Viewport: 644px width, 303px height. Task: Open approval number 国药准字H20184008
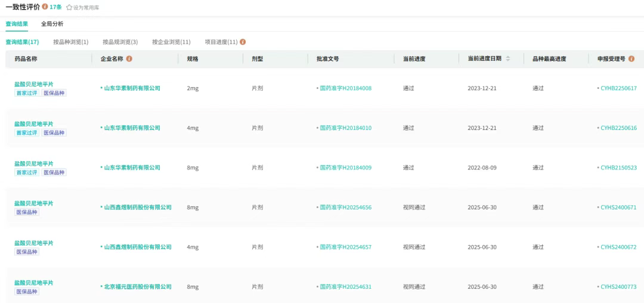[345, 88]
